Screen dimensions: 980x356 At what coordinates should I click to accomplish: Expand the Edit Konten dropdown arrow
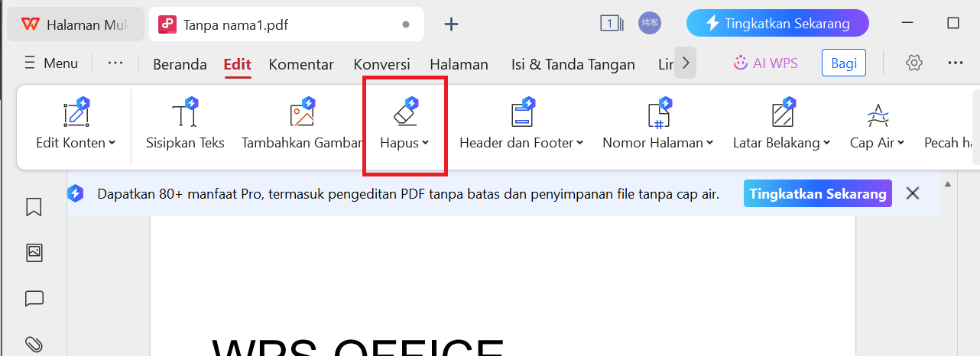(112, 143)
